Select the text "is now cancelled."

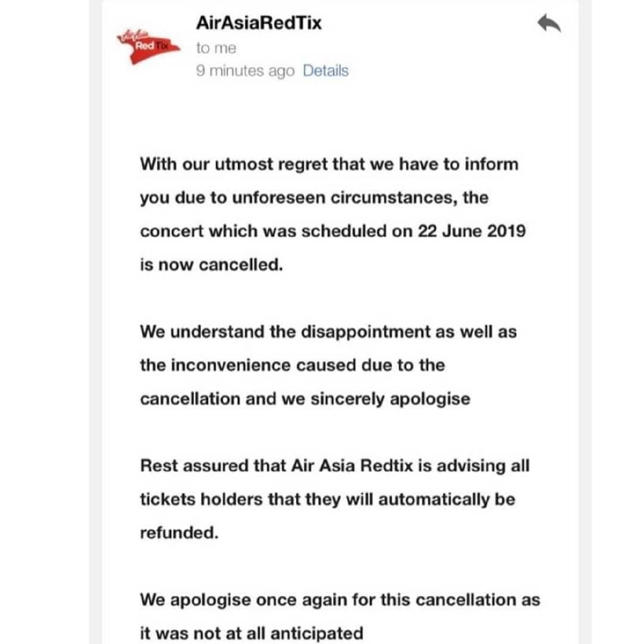(212, 265)
